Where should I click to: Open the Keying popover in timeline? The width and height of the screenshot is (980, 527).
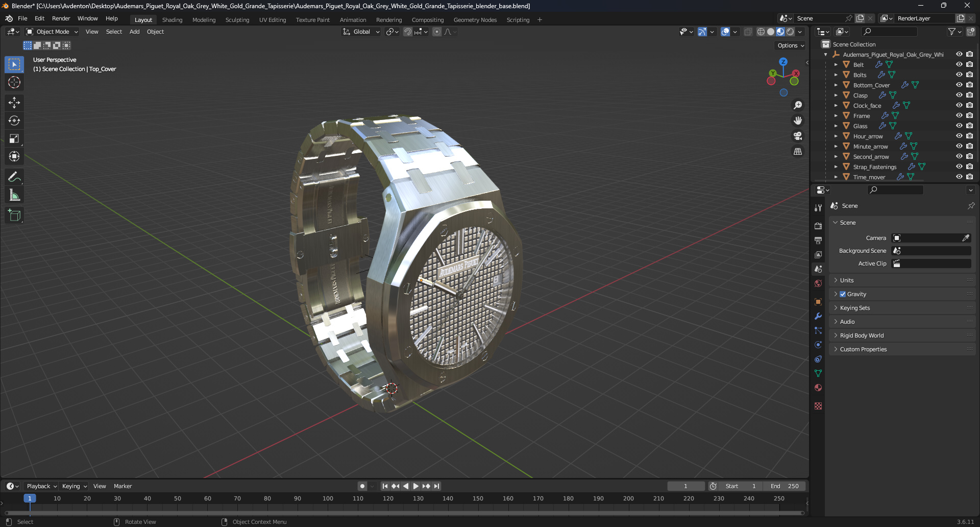[x=75, y=486]
